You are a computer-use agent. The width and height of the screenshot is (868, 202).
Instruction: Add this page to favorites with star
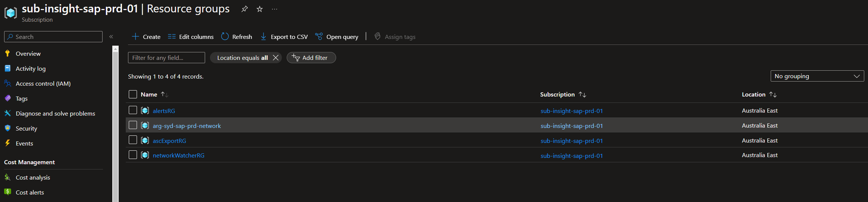pyautogui.click(x=259, y=9)
